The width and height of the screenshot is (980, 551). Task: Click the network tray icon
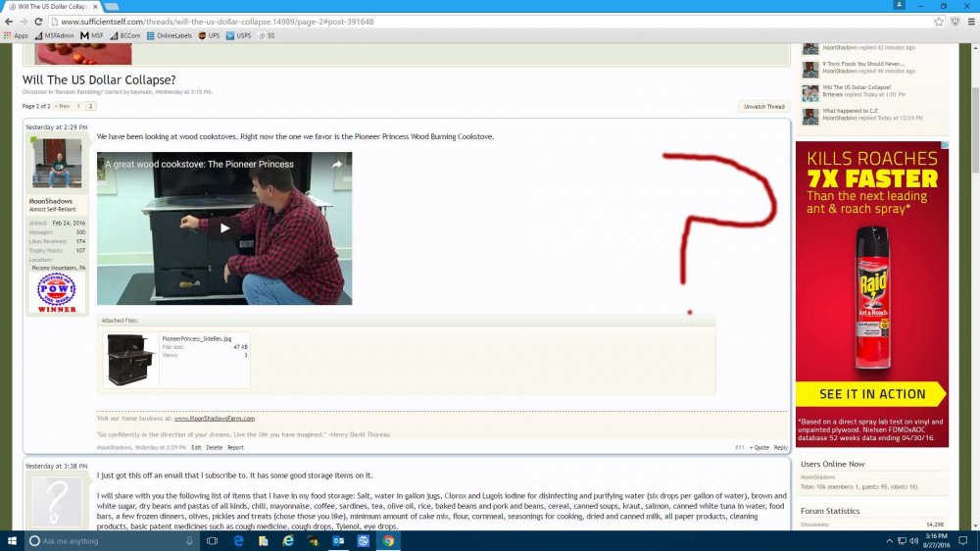902,541
